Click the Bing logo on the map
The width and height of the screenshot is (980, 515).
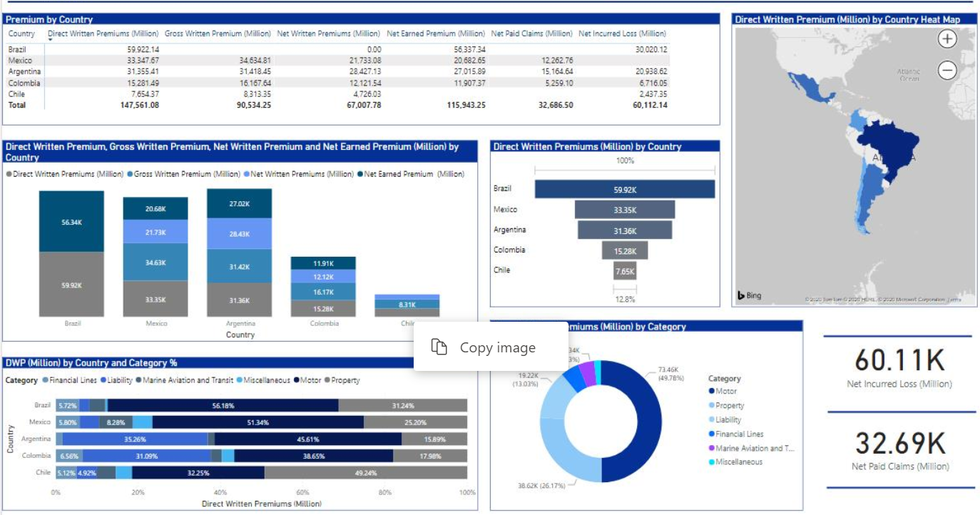750,295
